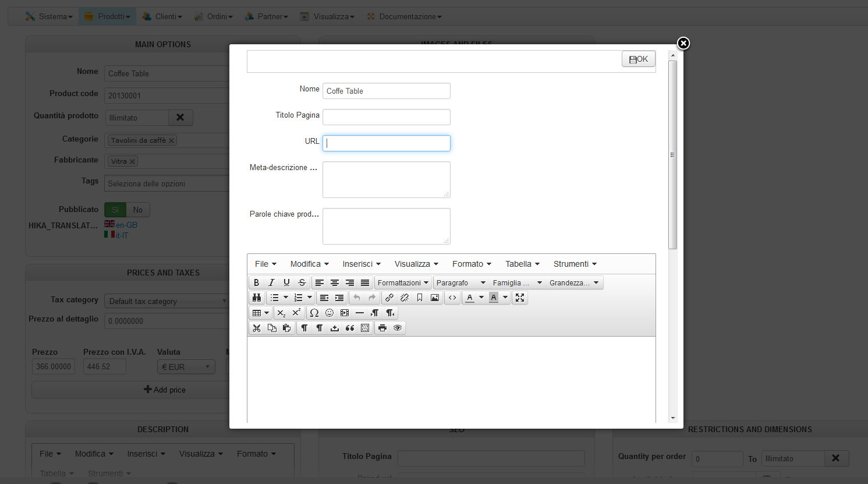The width and height of the screenshot is (868, 484).
Task: Toggle fullscreen editor mode
Action: point(520,298)
